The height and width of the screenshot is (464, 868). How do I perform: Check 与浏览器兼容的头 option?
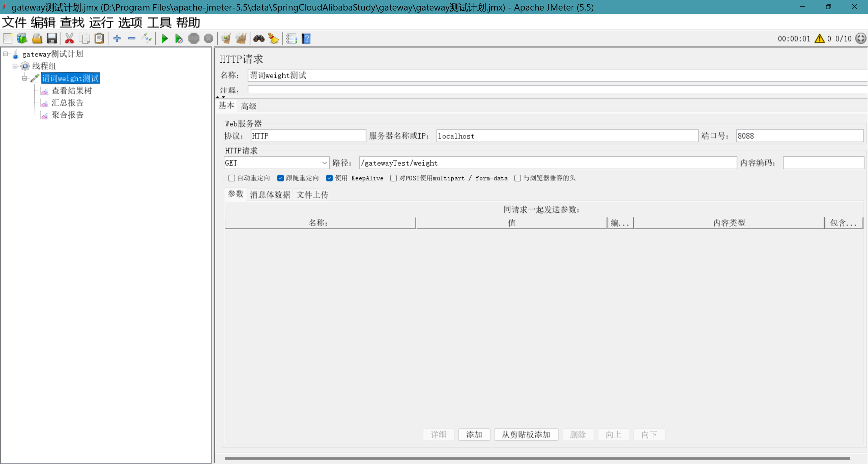[517, 178]
